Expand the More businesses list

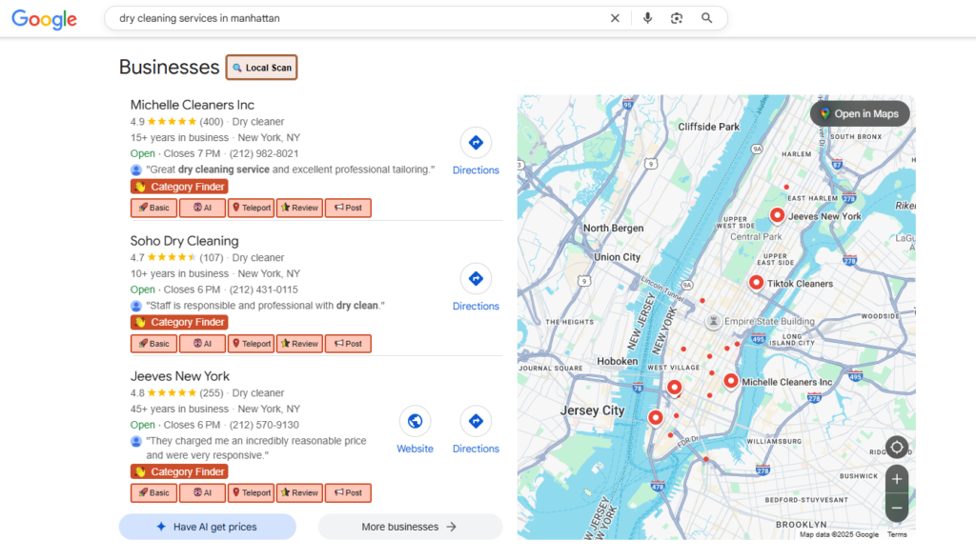pyautogui.click(x=410, y=527)
